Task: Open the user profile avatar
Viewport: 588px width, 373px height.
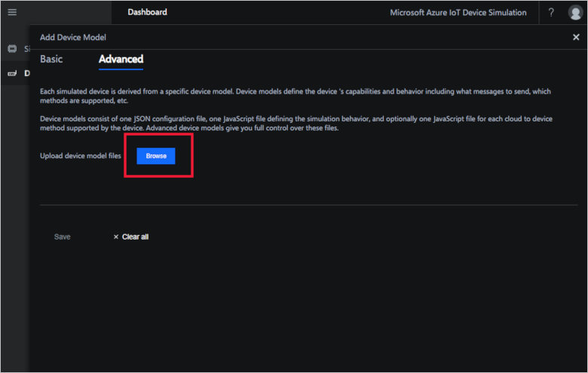Action: pyautogui.click(x=575, y=12)
